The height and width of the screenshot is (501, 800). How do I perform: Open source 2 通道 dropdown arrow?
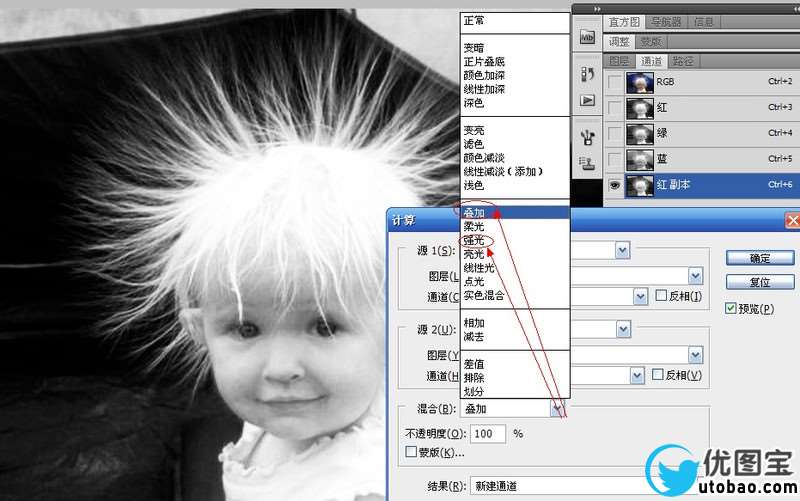[x=637, y=376]
